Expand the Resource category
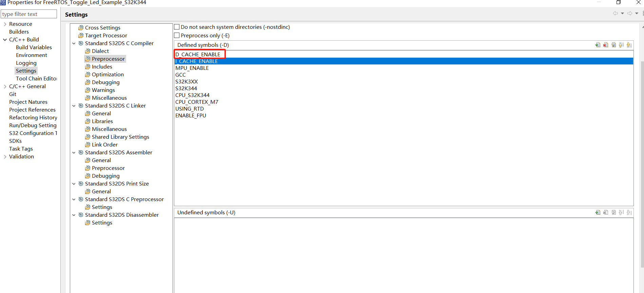 coord(5,24)
